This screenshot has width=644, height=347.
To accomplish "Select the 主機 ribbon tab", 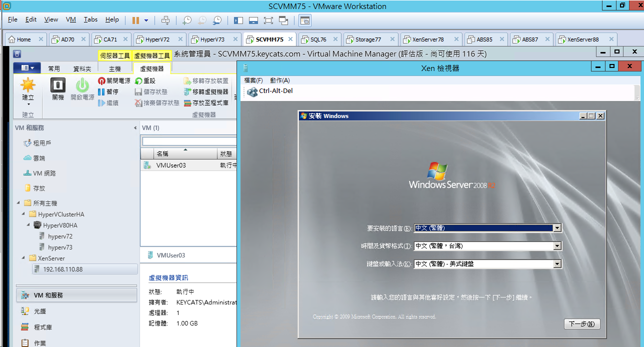I will point(115,68).
